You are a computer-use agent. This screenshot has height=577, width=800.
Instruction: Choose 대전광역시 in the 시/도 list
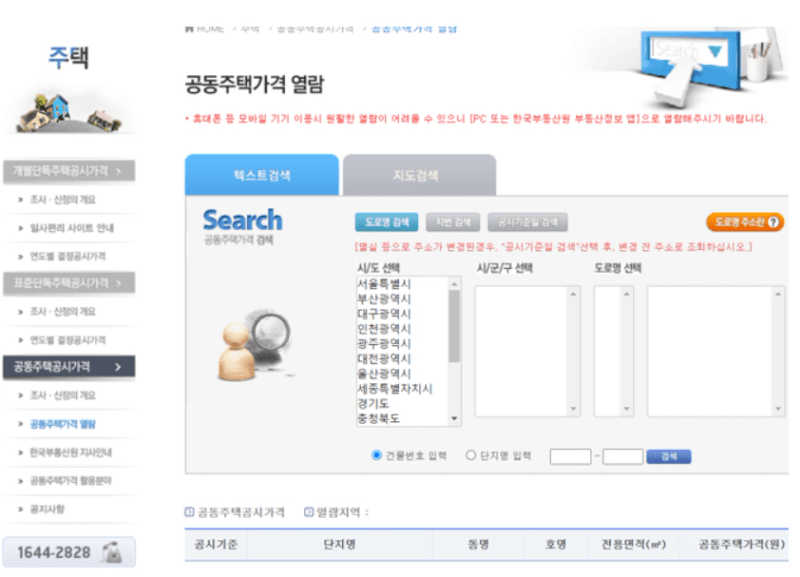tap(384, 359)
